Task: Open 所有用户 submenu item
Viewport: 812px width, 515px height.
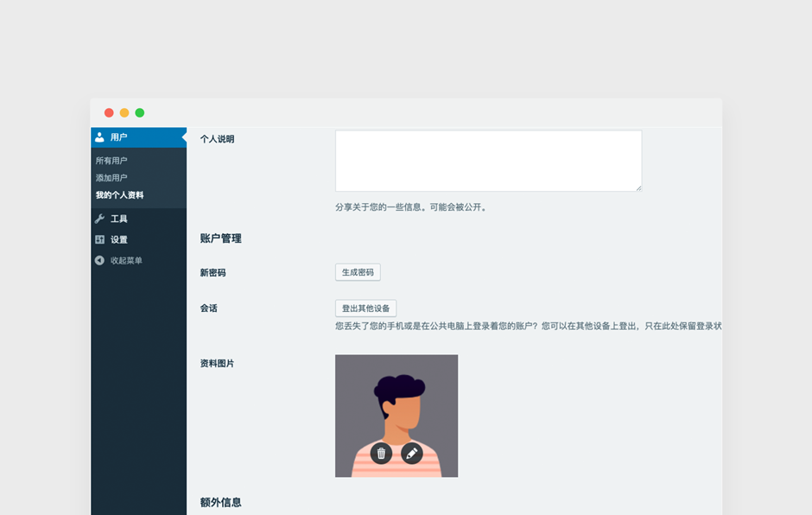Action: click(111, 161)
